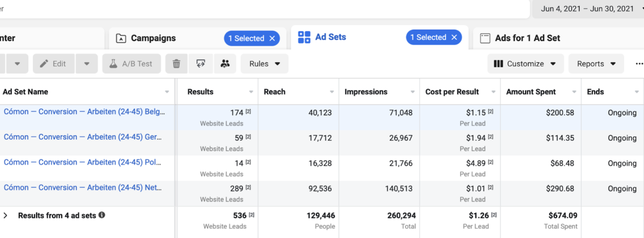Open the Customize columns dropdown

click(x=526, y=64)
